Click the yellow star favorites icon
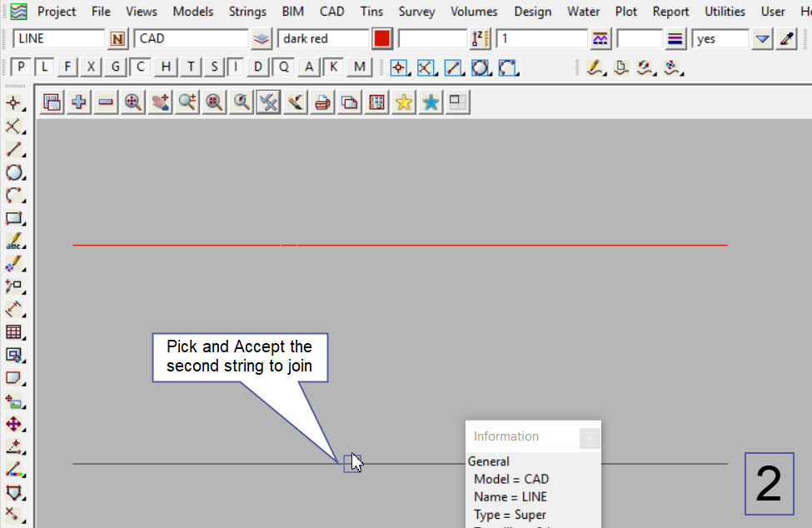Image resolution: width=812 pixels, height=528 pixels. click(404, 102)
